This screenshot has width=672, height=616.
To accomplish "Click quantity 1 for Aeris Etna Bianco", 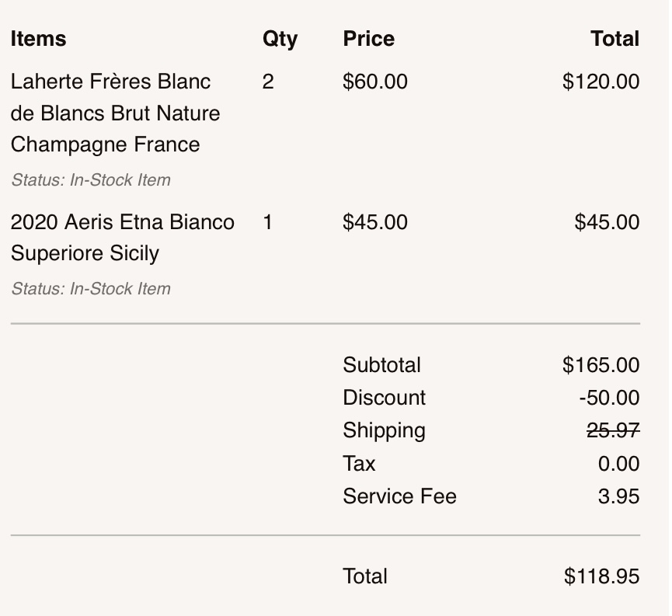I will click(268, 222).
